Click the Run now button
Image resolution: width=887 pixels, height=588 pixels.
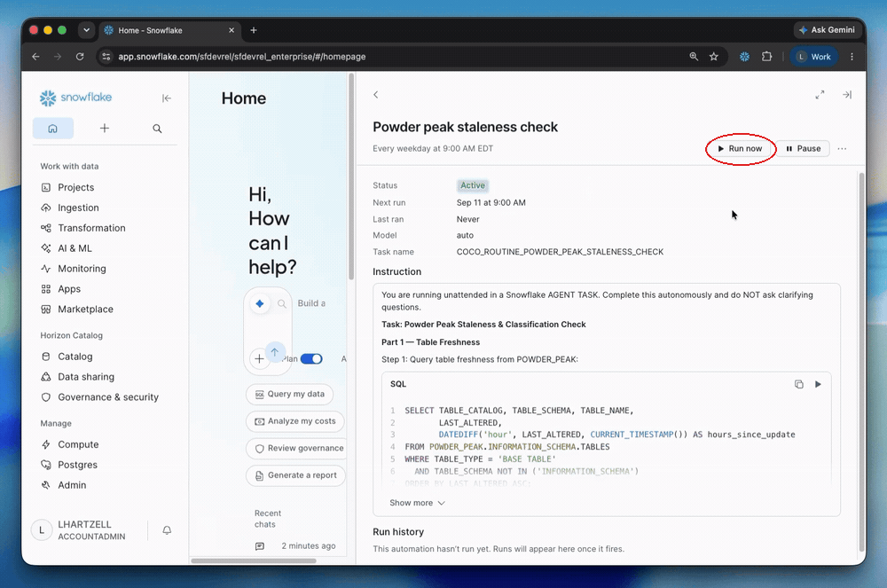click(740, 149)
